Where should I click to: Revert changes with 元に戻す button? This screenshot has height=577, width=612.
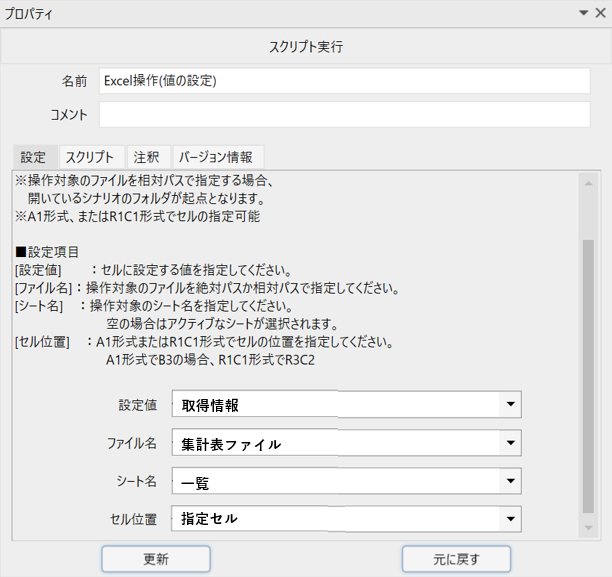point(456,559)
